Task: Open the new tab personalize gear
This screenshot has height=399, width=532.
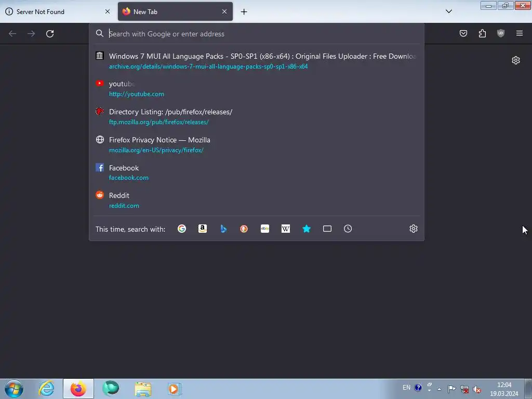Action: [x=516, y=60]
